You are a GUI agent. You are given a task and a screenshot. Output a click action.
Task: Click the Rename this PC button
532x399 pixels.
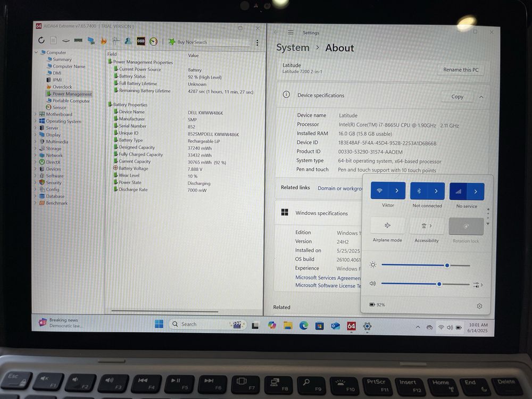tap(461, 70)
